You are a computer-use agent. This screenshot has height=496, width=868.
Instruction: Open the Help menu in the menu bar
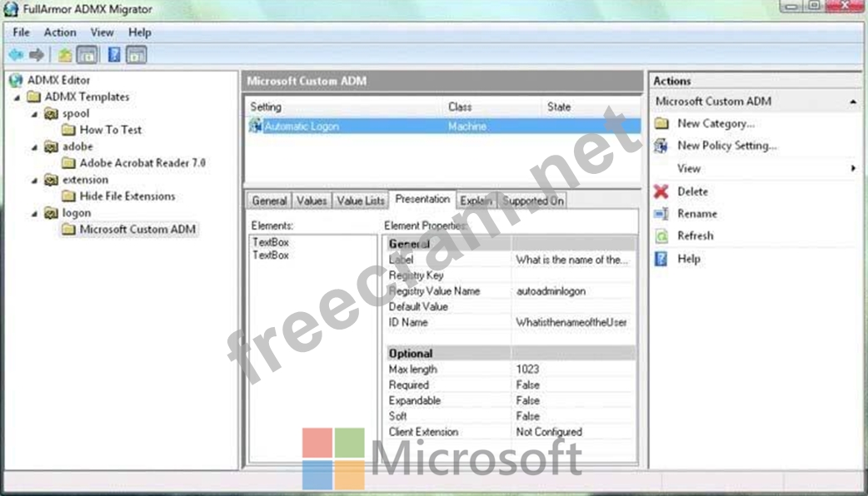click(x=139, y=32)
